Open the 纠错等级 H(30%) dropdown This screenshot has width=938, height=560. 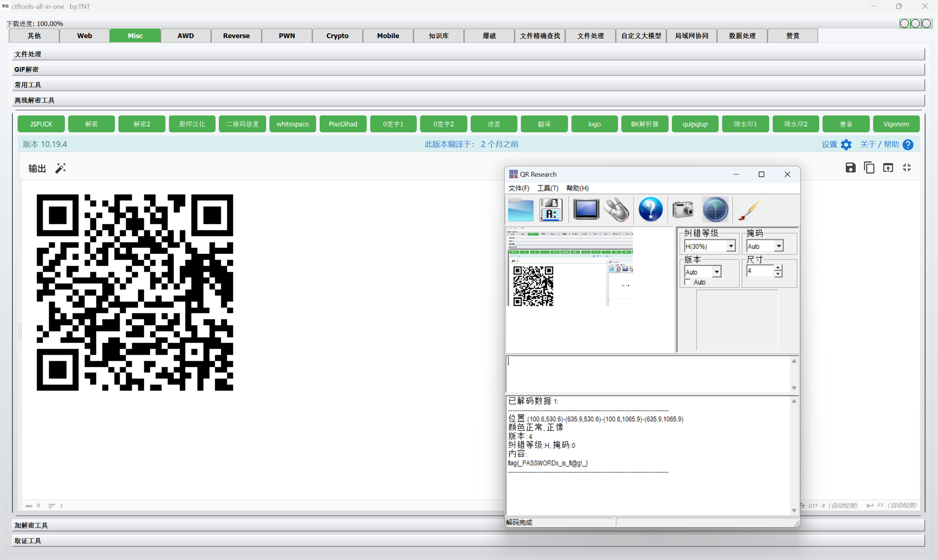(731, 246)
